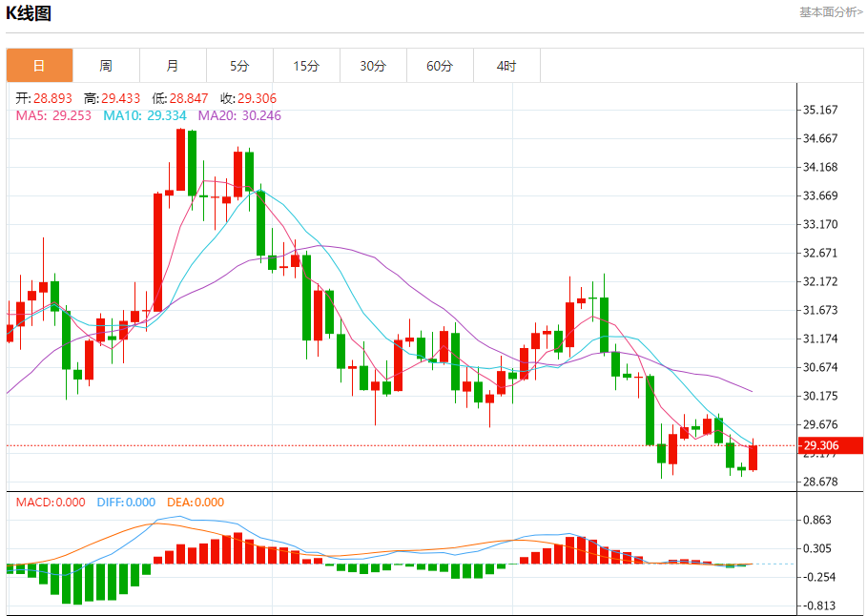Click the 34.168 price axis label

820,167
